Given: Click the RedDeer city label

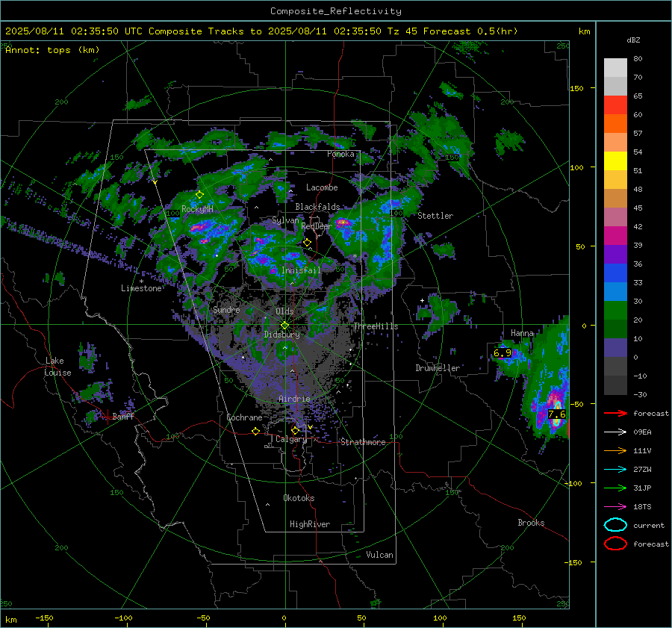Looking at the screenshot, I should pos(317,226).
